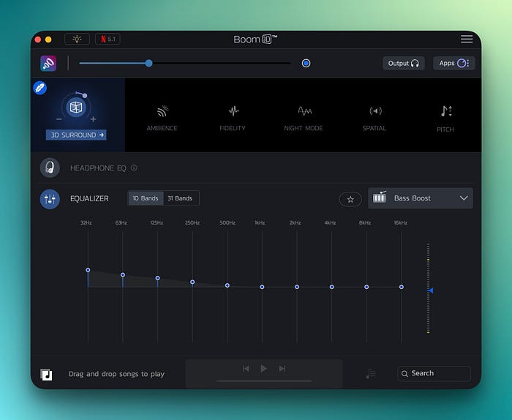Enable the Fidelity effect
Screen dimensions: 512x420
[x=233, y=118]
